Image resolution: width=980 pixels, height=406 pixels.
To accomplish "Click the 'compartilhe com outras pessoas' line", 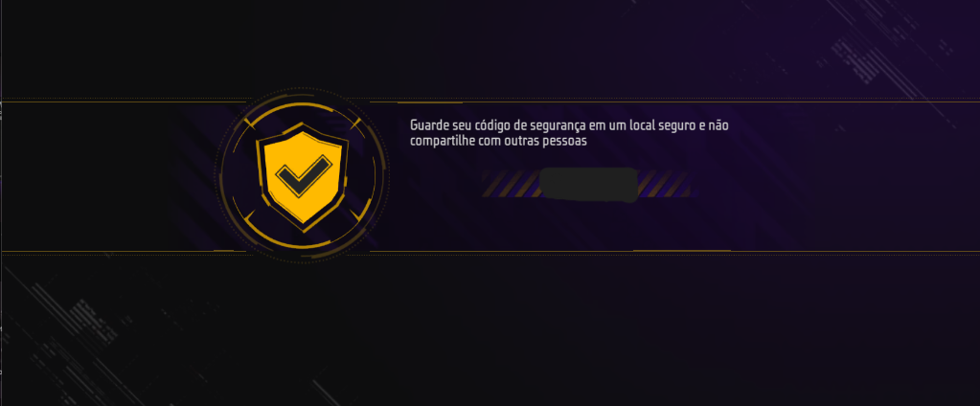I will point(499,141).
